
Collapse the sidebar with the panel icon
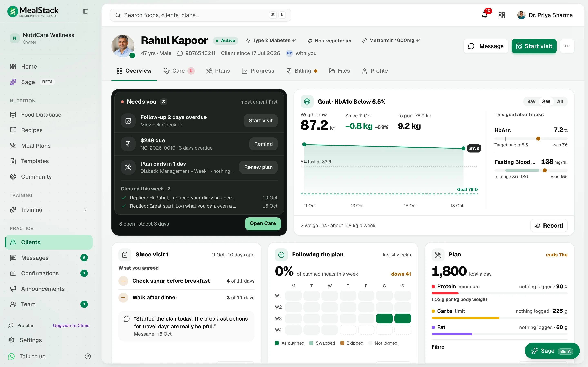click(x=85, y=11)
